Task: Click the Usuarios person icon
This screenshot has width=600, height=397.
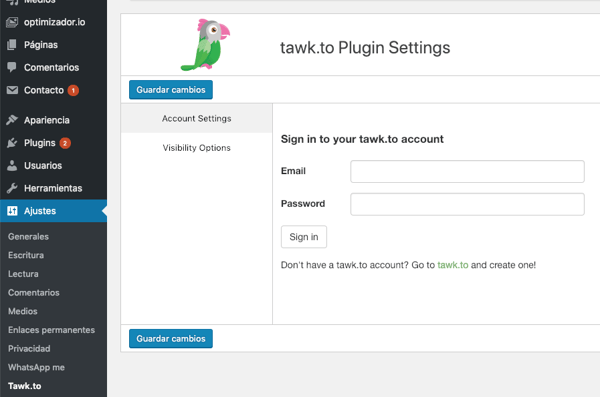Action: pos(12,165)
